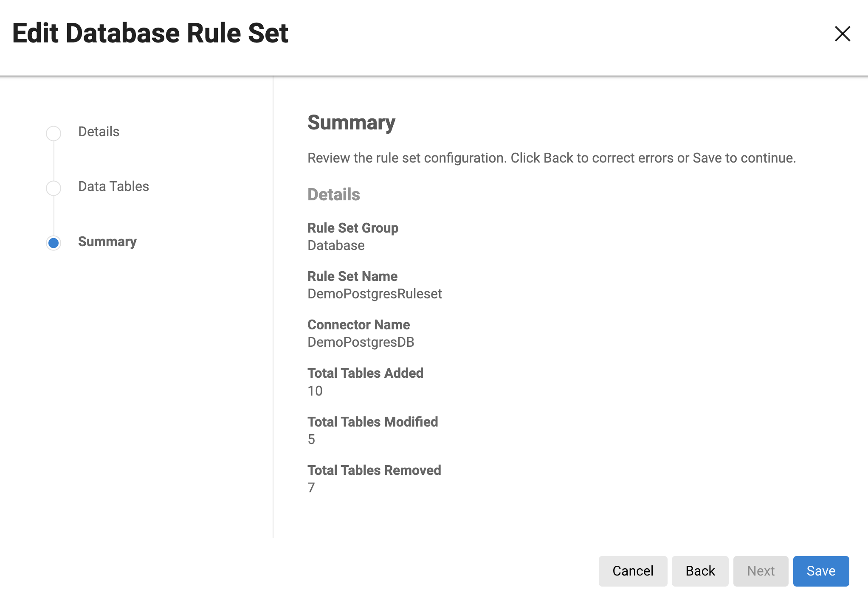The height and width of the screenshot is (601, 868).
Task: Click the greyed-out Next button
Action: click(x=761, y=571)
